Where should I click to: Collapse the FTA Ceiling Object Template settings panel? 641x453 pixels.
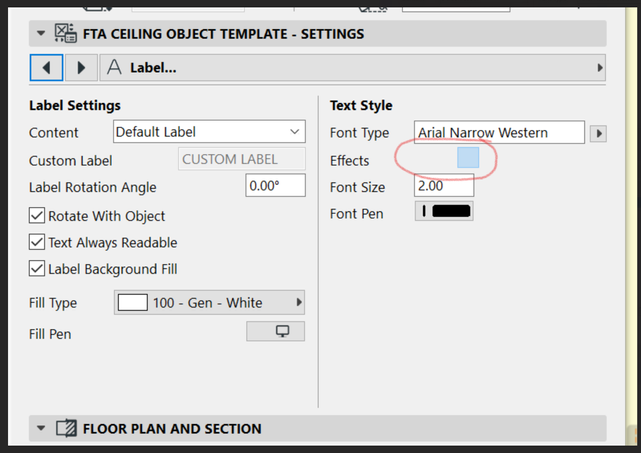click(x=41, y=34)
